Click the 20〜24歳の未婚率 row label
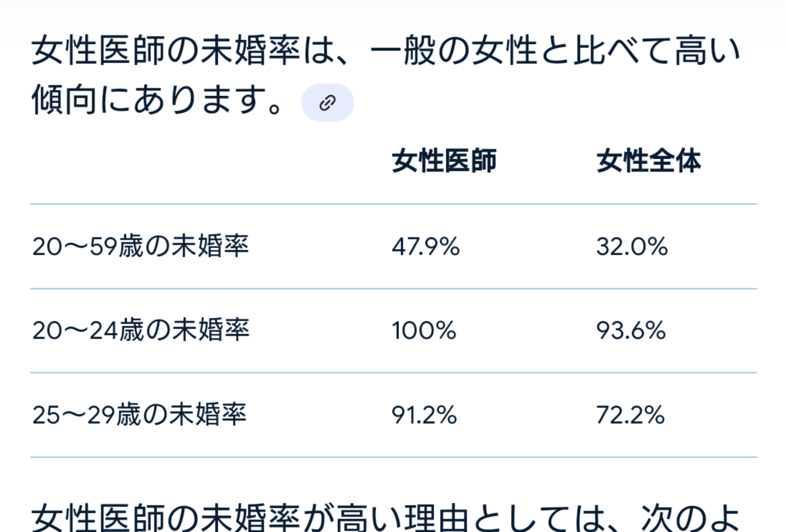This screenshot has height=532, width=786. click(x=141, y=330)
